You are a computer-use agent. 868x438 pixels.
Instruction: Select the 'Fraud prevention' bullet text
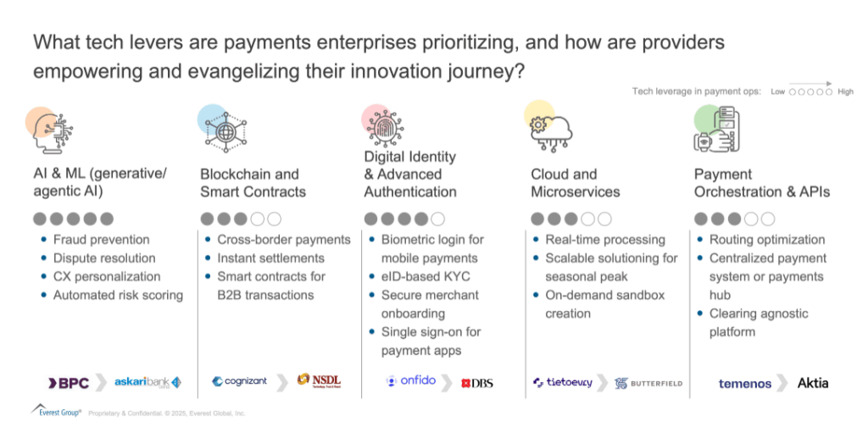(x=101, y=240)
